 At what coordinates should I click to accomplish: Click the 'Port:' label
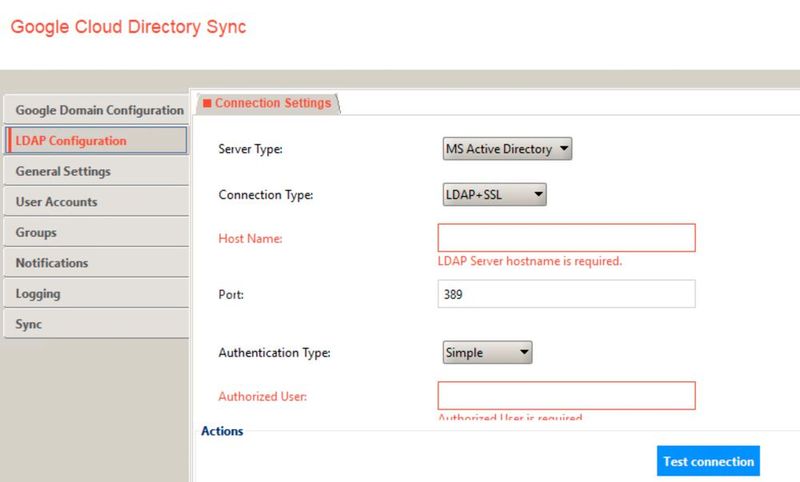pyautogui.click(x=231, y=294)
